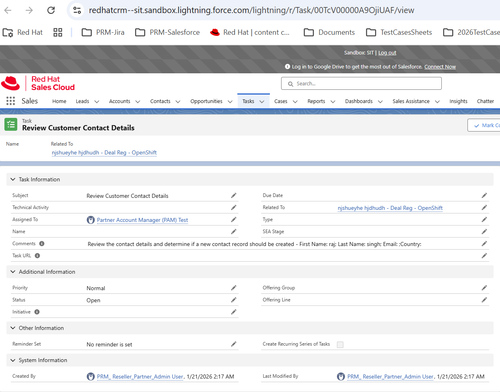This screenshot has height=392, width=500.
Task: Edit the Due Date field pencil
Action: pos(484,195)
